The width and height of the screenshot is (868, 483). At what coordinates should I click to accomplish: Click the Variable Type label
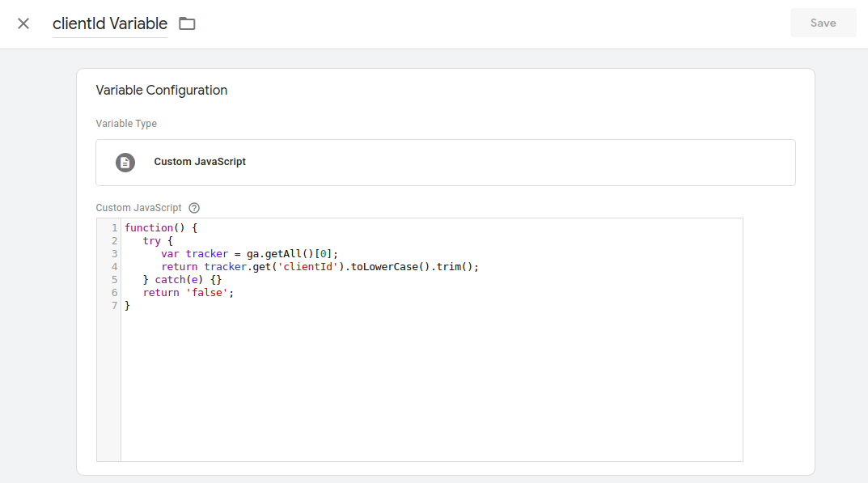point(126,124)
